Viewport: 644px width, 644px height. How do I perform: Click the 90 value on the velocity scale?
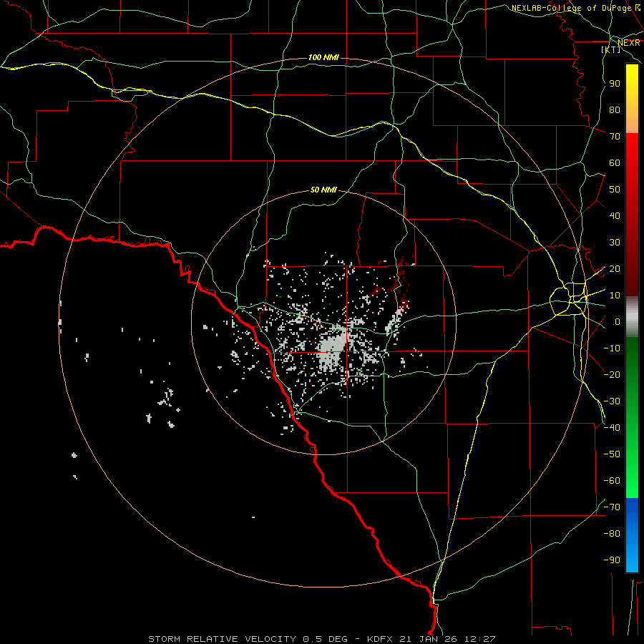615,84
